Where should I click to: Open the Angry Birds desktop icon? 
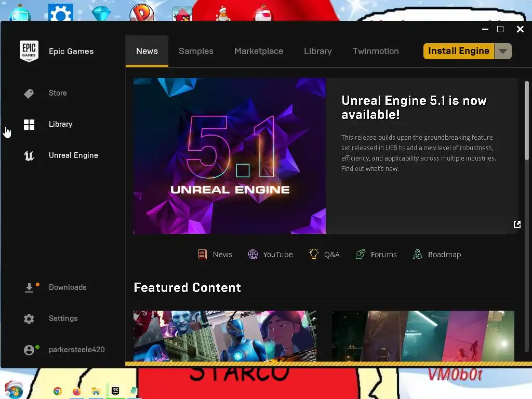(x=182, y=14)
